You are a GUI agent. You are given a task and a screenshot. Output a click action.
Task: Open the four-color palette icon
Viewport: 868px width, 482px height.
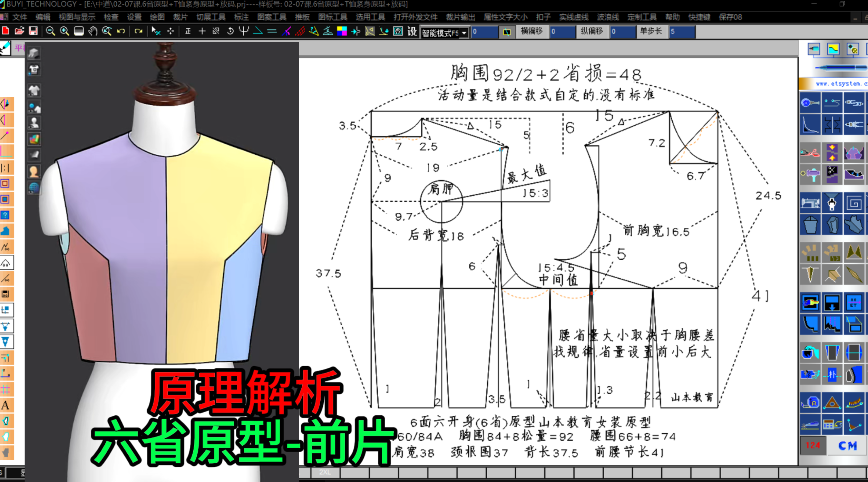click(x=342, y=31)
